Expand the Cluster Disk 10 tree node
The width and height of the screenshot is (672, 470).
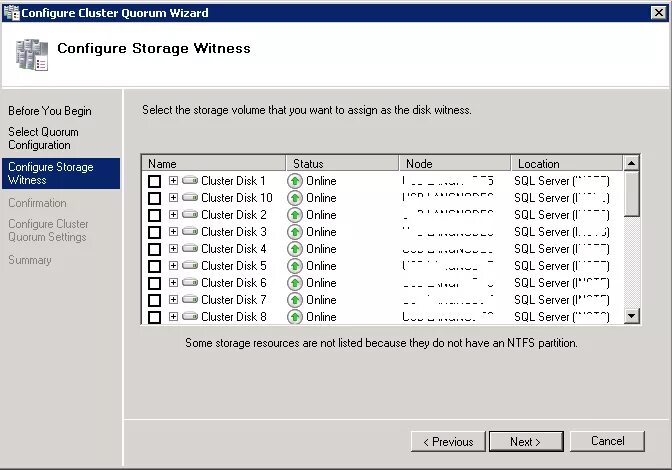pos(173,198)
